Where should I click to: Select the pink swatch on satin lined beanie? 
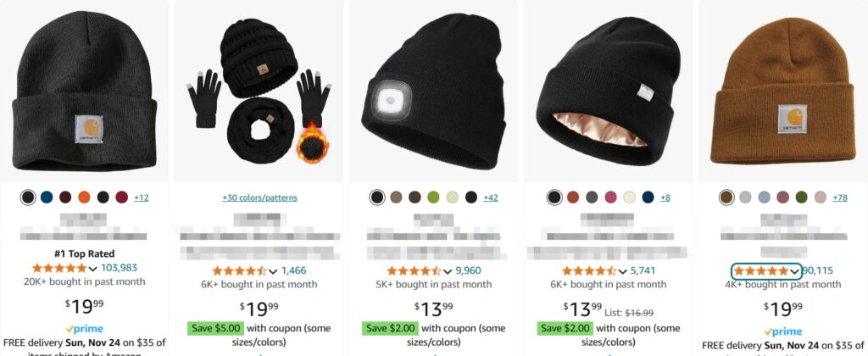tap(610, 197)
